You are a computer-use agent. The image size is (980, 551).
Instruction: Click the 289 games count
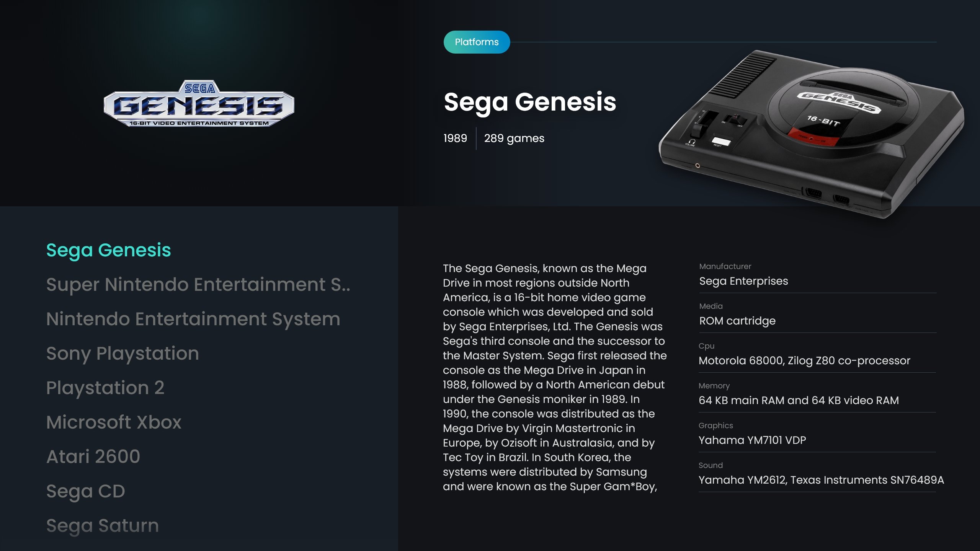[514, 138]
